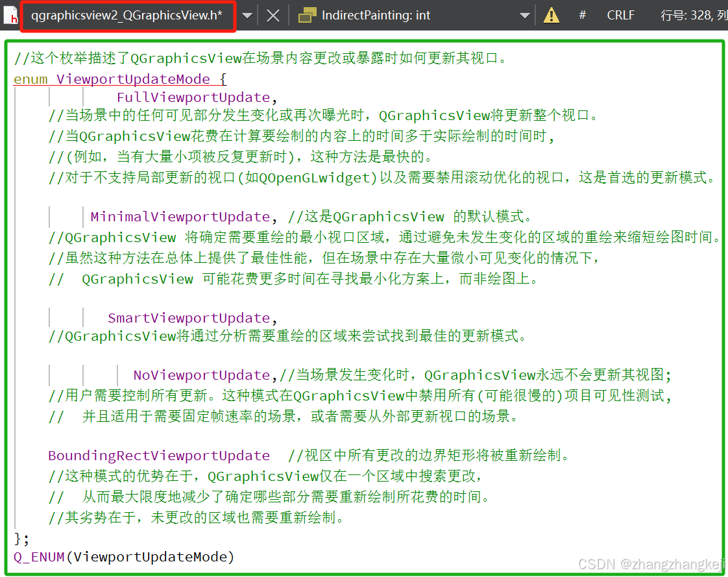Click the # indicator in toolbar

tap(582, 16)
